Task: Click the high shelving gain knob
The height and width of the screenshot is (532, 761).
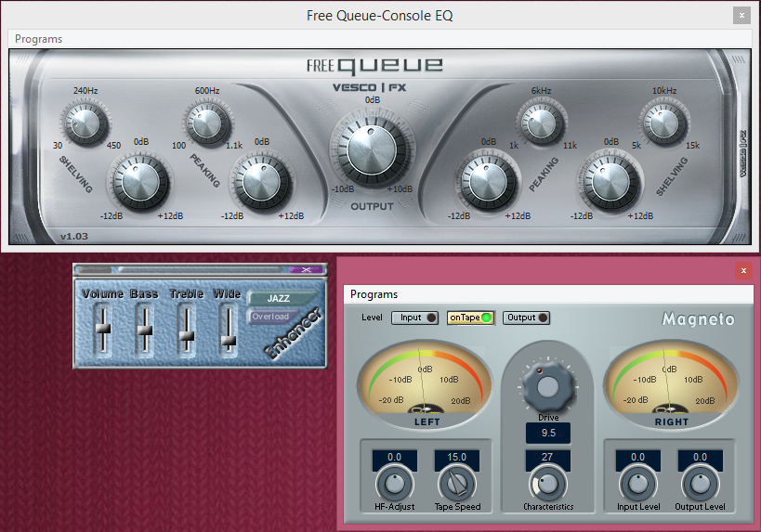Action: tap(610, 181)
